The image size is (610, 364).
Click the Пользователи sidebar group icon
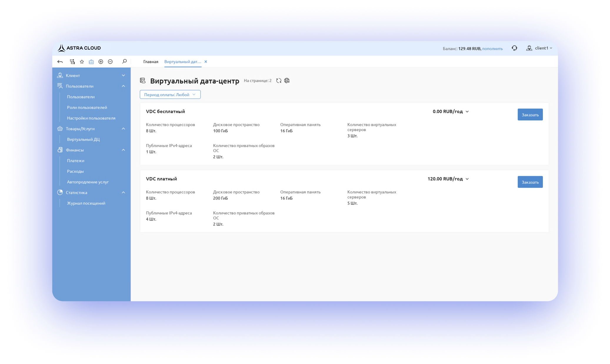point(60,86)
